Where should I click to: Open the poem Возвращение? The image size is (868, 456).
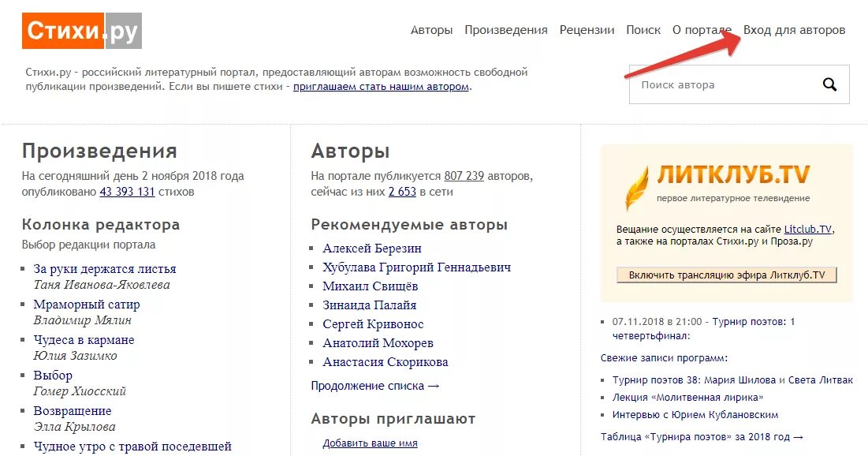click(73, 410)
